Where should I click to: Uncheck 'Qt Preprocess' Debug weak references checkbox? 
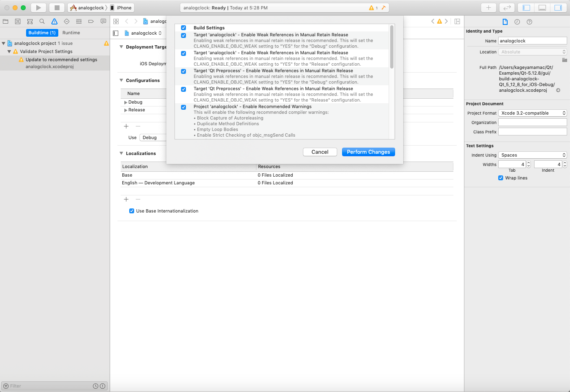pyautogui.click(x=183, y=71)
